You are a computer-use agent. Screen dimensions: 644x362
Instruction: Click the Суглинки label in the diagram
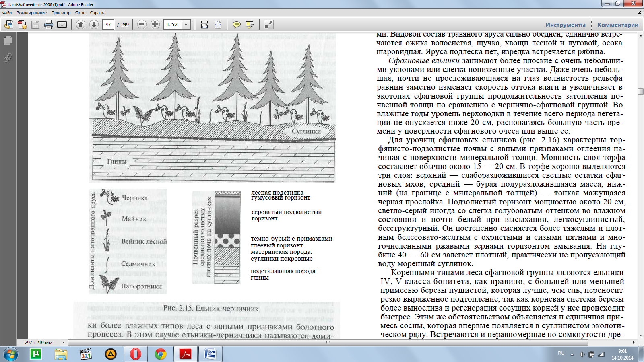[306, 131]
